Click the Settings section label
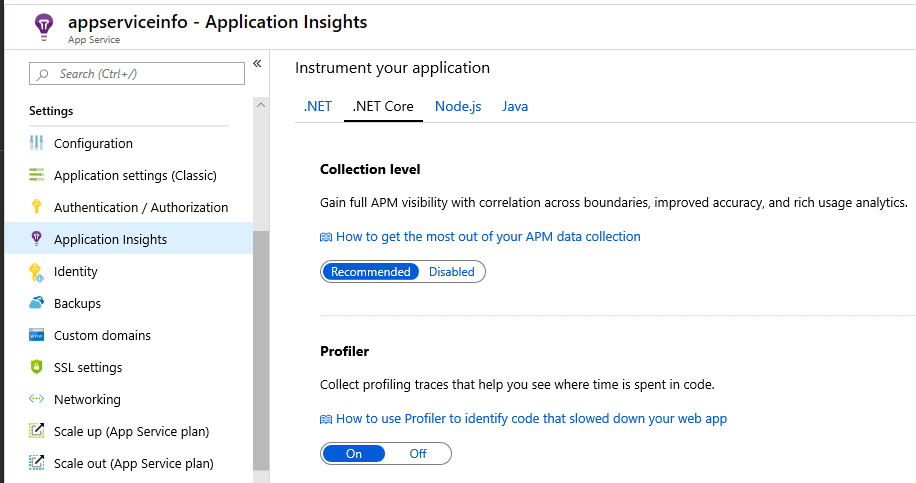The image size is (916, 483). click(51, 111)
